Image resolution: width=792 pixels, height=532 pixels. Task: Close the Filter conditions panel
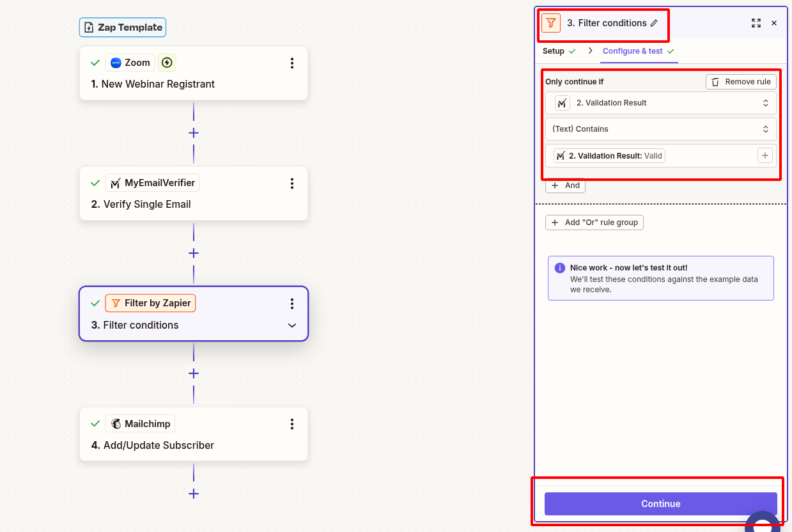click(x=773, y=22)
